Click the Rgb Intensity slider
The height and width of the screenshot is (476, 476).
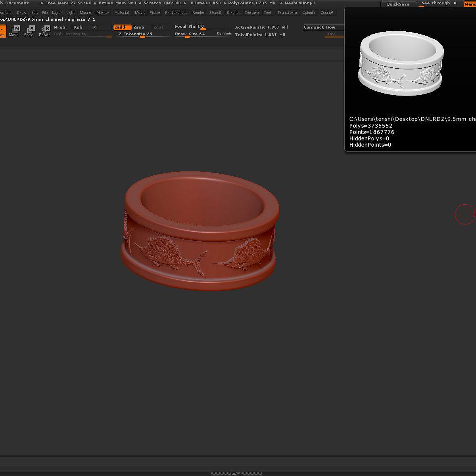pos(83,35)
